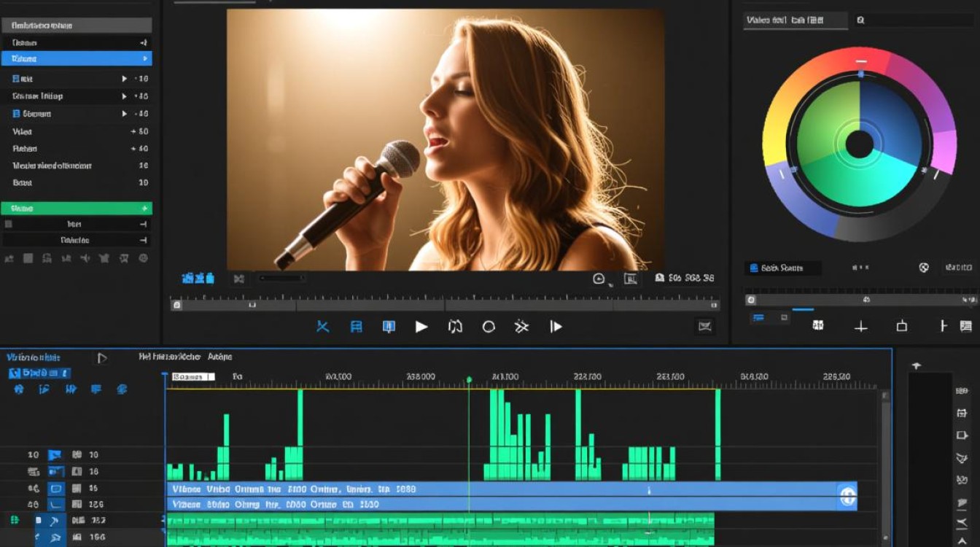The width and height of the screenshot is (980, 547).
Task: Collapse the second dark row under green row
Action: click(143, 240)
